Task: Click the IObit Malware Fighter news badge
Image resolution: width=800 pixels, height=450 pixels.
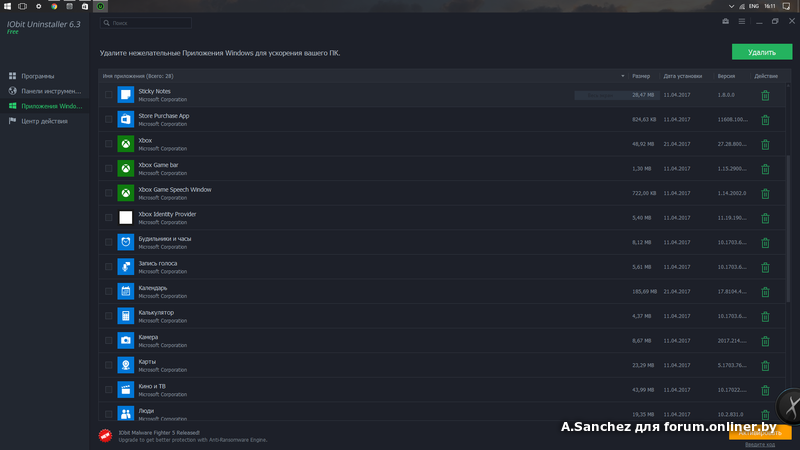Action: tap(105, 435)
